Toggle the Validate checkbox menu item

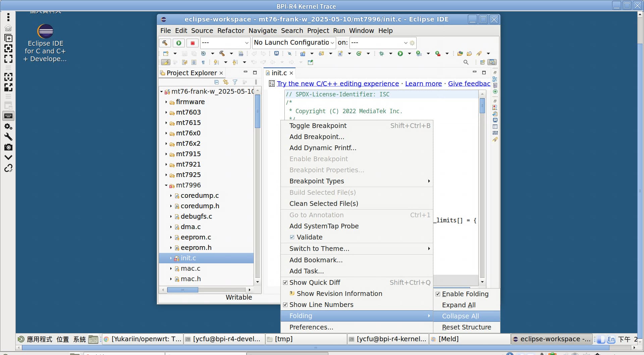(292, 237)
